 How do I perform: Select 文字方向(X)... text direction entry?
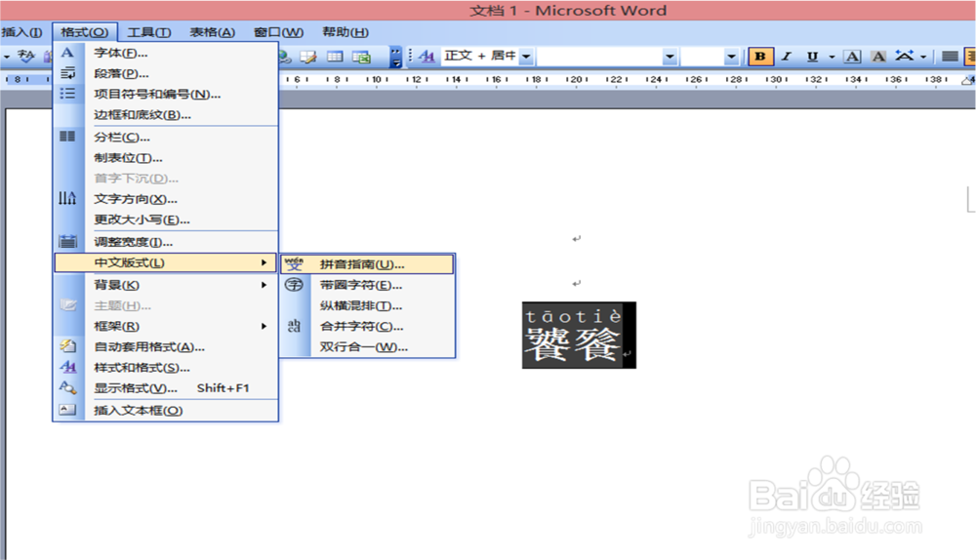coord(166,199)
